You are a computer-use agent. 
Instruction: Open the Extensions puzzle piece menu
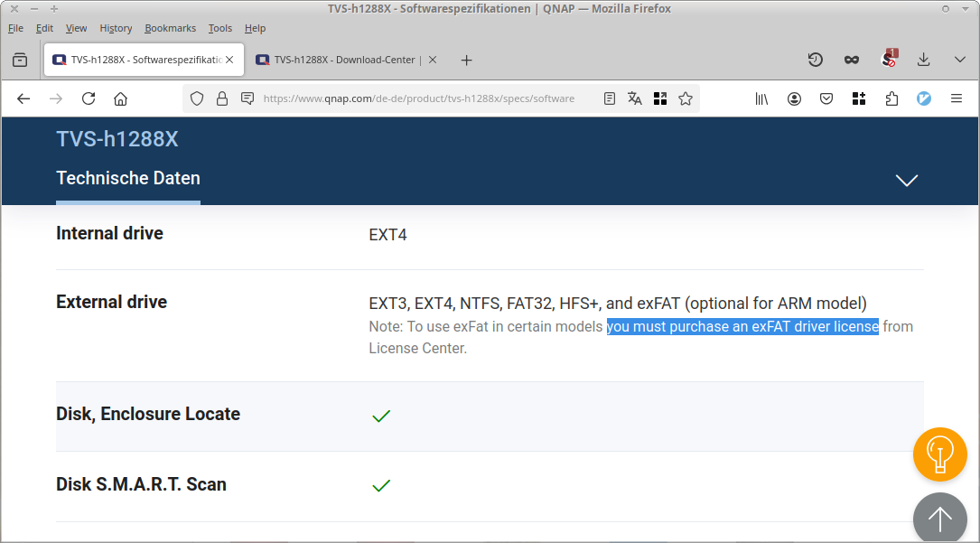tap(891, 98)
